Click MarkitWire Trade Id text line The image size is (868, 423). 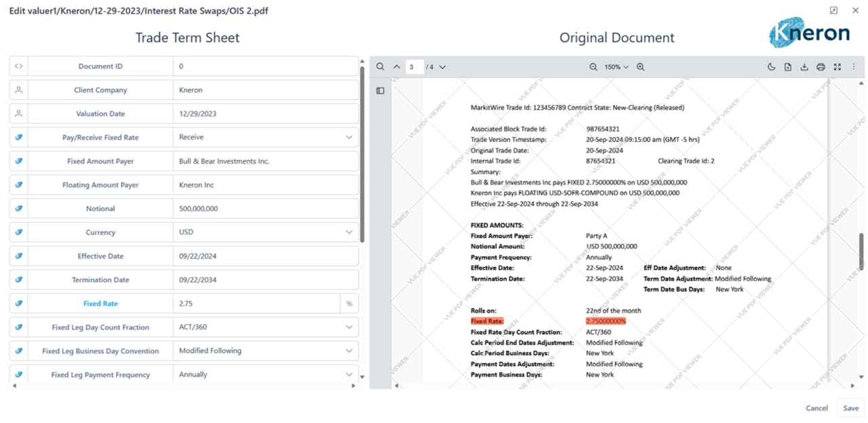[x=577, y=107]
